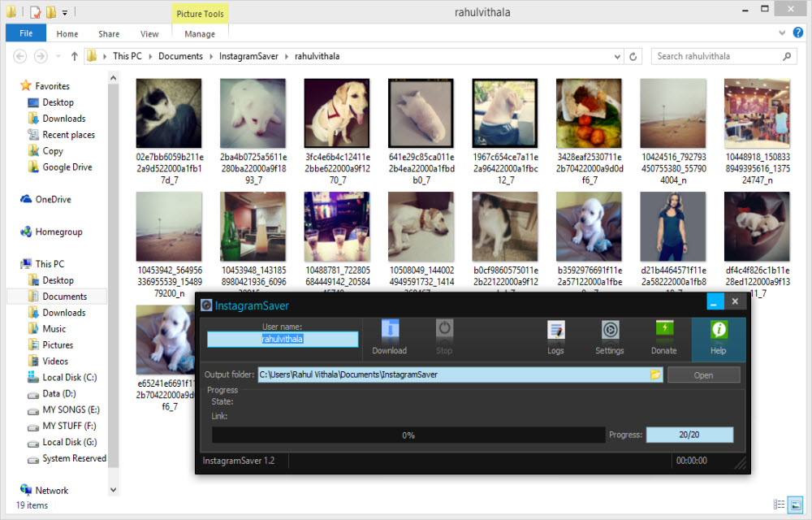Switch to Large icons view in status bar

tap(795, 505)
